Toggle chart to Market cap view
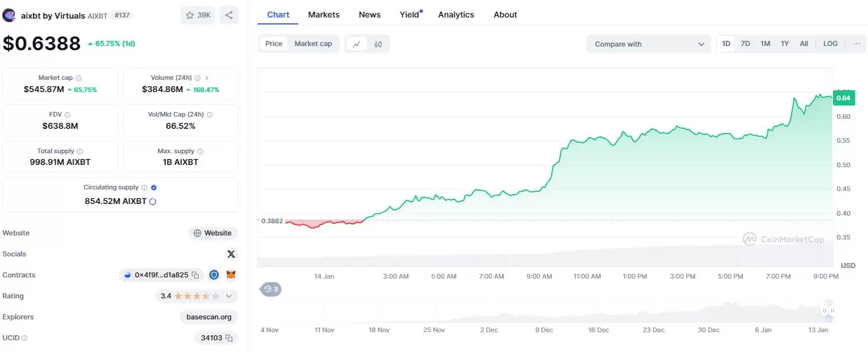The height and width of the screenshot is (352, 868). (313, 44)
